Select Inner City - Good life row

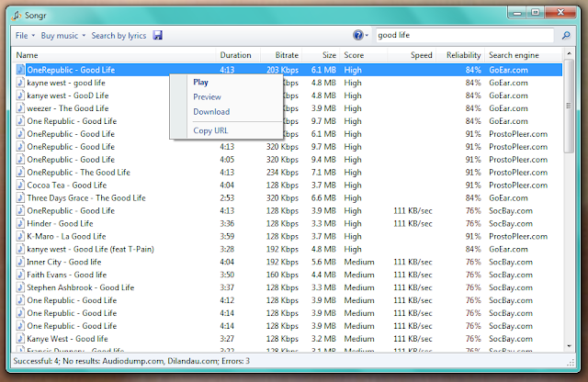tap(288, 262)
